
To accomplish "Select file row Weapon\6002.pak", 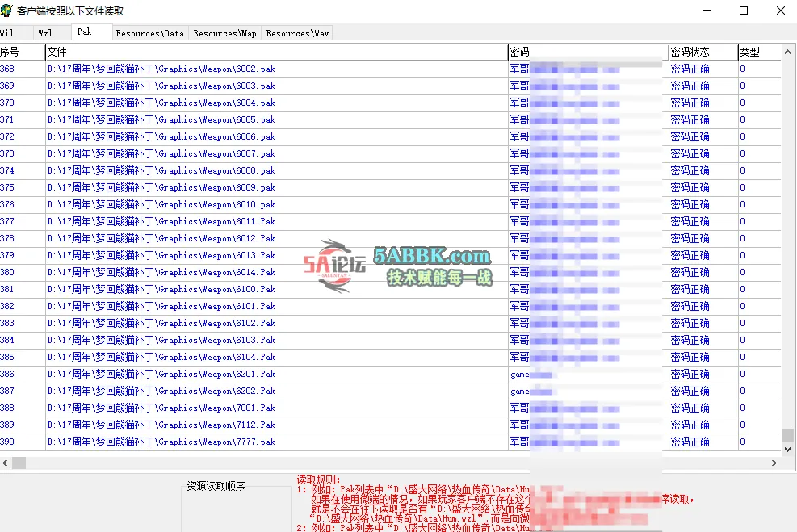I will pyautogui.click(x=390, y=69).
